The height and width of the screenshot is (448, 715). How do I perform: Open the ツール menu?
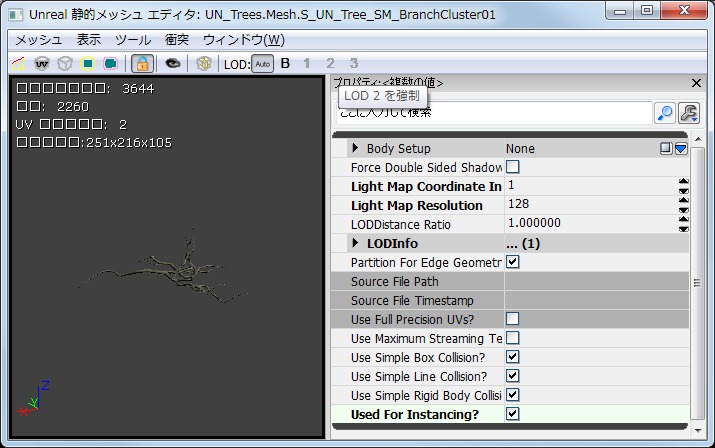(133, 40)
